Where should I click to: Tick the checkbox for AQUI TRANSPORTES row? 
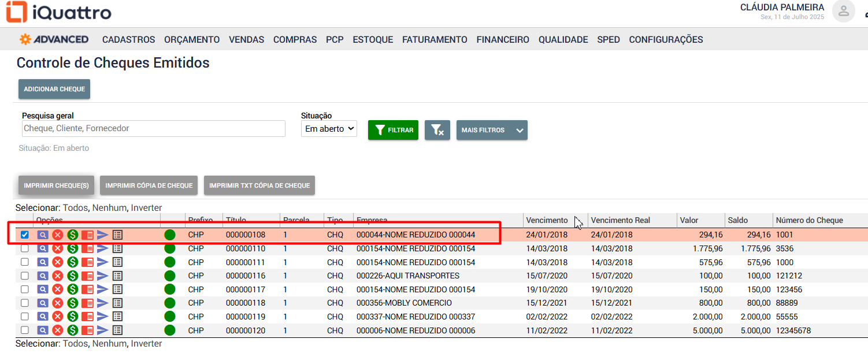pyautogui.click(x=25, y=276)
